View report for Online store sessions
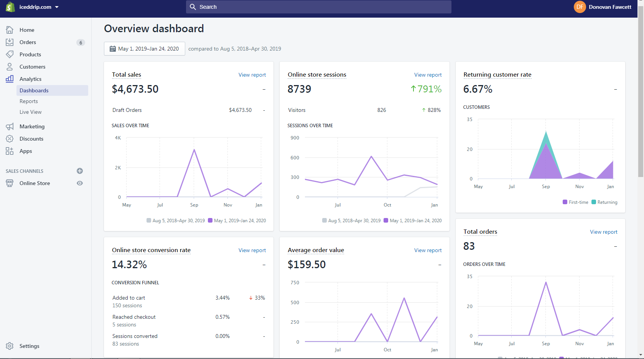 coord(428,75)
